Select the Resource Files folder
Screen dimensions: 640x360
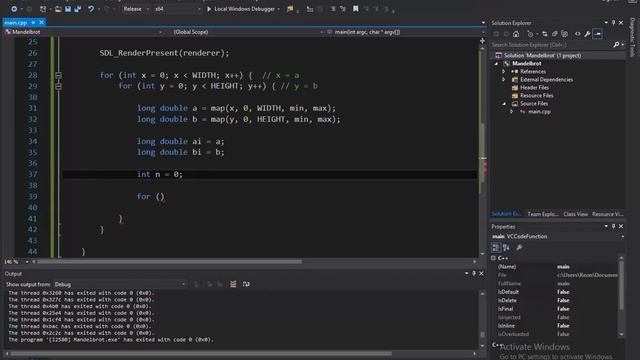[536, 96]
